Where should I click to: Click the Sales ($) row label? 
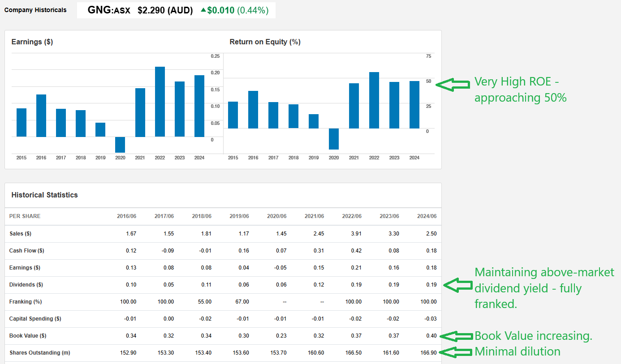20,234
